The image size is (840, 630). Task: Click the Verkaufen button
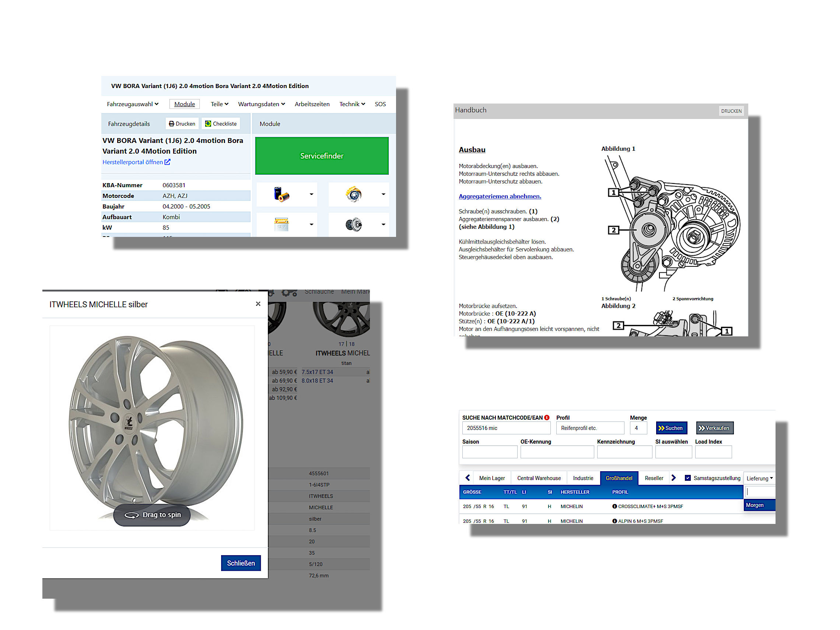click(715, 428)
